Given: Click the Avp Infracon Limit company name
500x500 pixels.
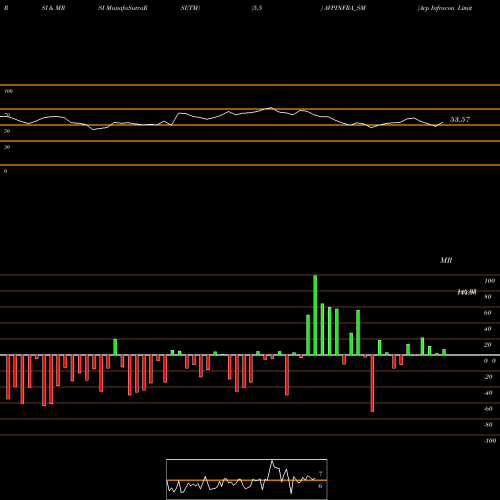Looking at the screenshot, I should pos(445,8).
